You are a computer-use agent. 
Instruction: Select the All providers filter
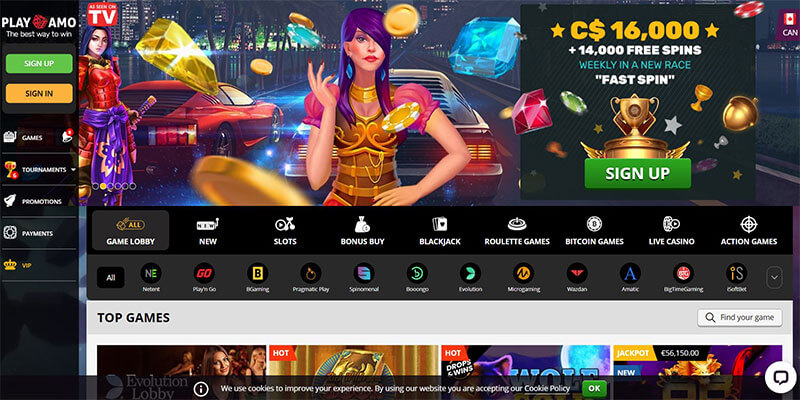click(111, 278)
